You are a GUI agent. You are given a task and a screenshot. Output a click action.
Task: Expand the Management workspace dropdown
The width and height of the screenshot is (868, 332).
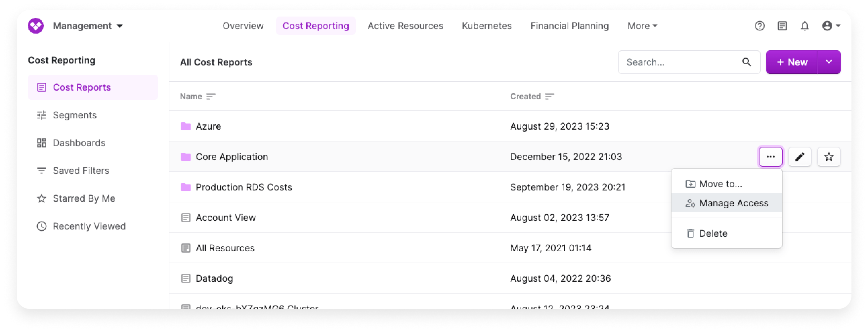88,26
